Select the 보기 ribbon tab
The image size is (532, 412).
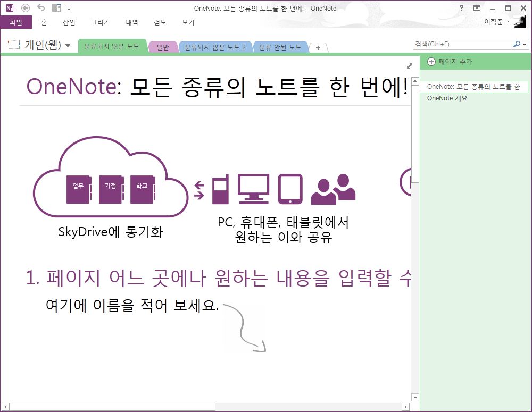point(188,22)
